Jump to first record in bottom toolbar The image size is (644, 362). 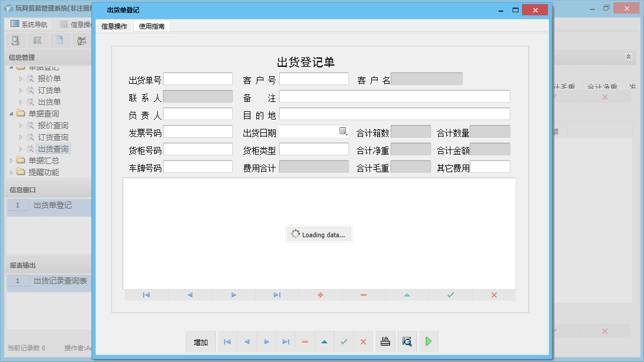point(227,342)
